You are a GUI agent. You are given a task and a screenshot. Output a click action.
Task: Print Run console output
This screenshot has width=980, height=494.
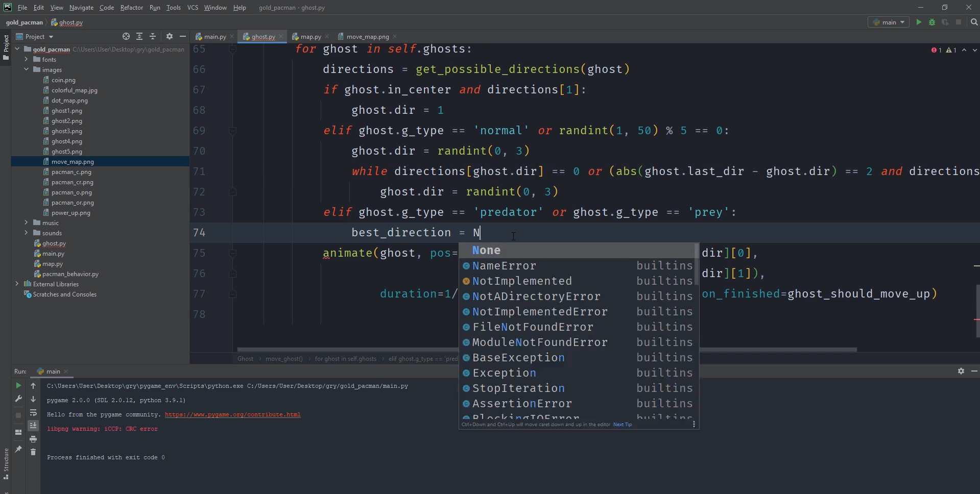33,439
